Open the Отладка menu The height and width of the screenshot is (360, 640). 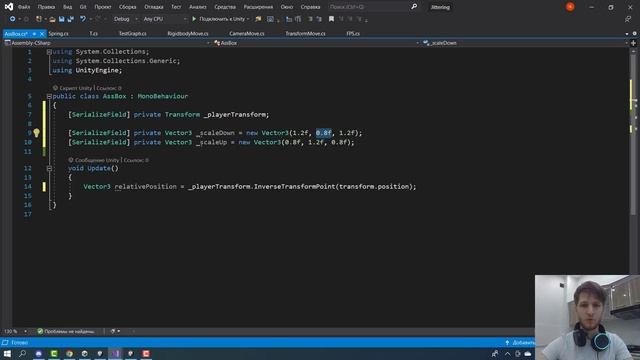click(153, 7)
